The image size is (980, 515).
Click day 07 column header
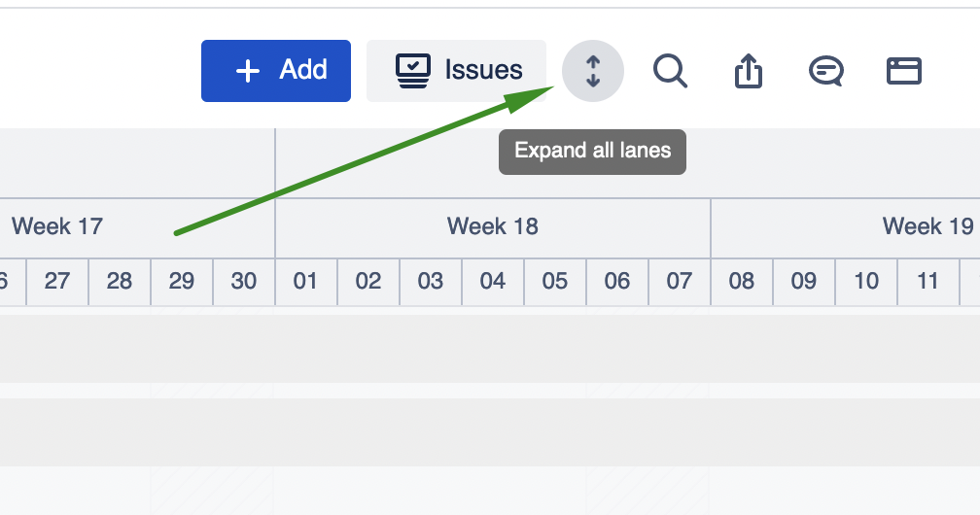[680, 282]
